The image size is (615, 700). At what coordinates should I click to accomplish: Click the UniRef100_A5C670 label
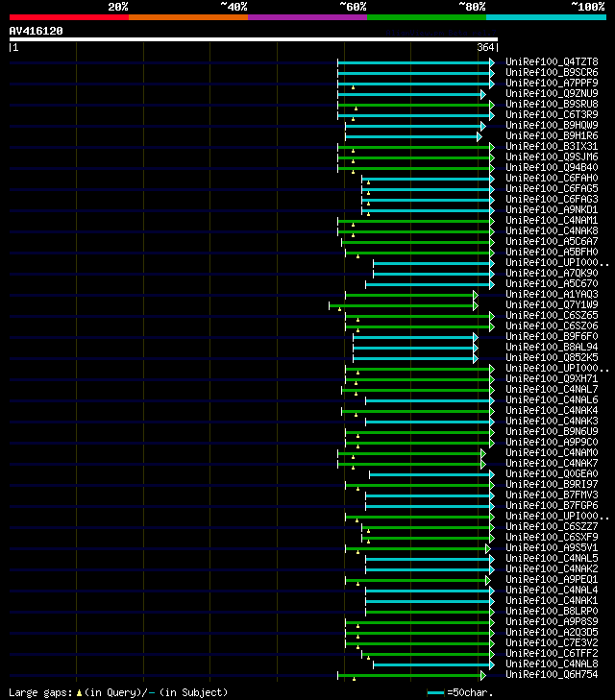coord(552,283)
